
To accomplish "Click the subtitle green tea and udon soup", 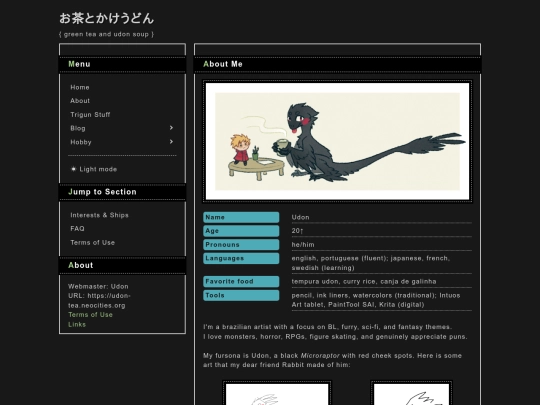I will pos(106,34).
